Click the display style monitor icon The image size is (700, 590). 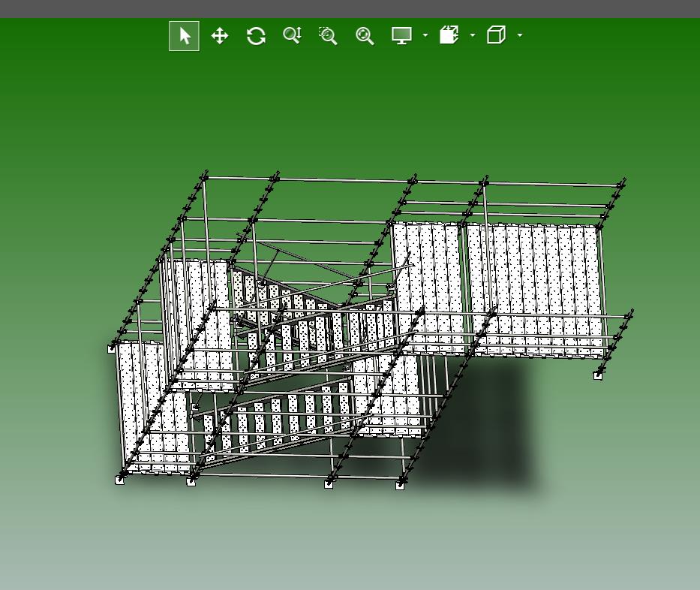point(401,35)
